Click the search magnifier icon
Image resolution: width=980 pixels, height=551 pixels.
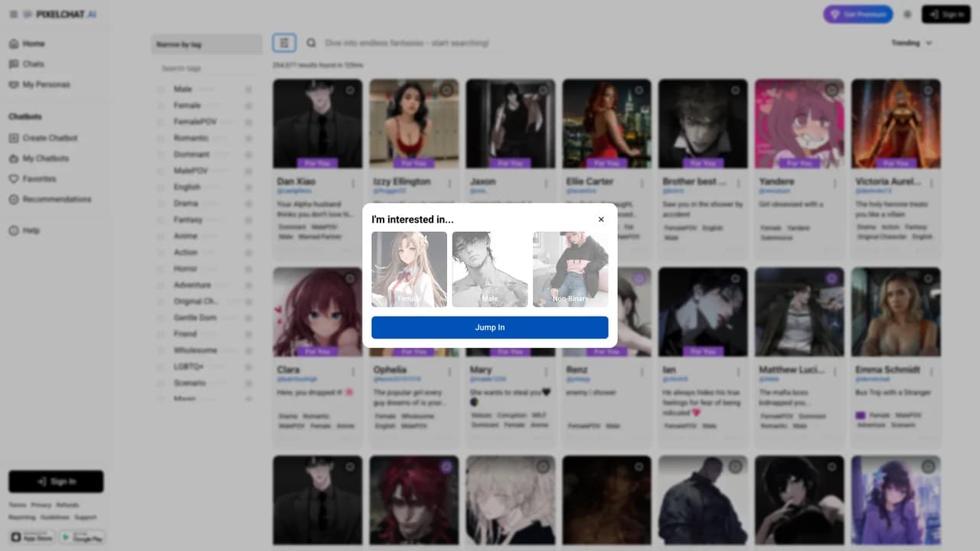(x=311, y=43)
